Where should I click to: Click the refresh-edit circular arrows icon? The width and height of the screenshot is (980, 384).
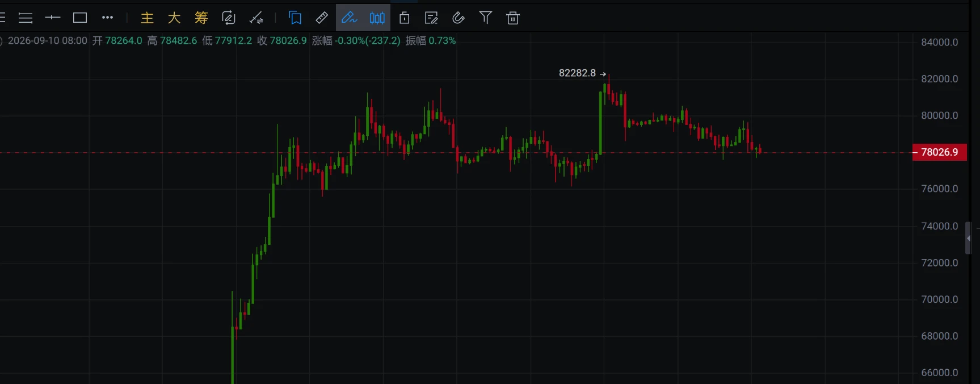[229, 18]
